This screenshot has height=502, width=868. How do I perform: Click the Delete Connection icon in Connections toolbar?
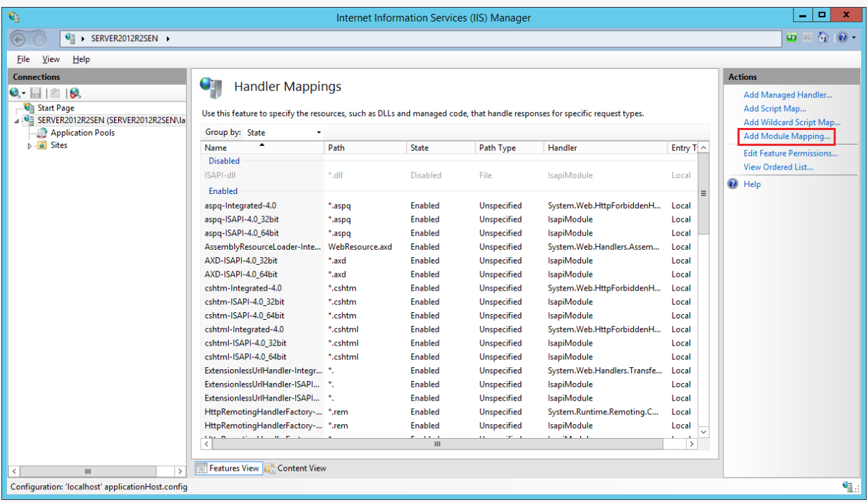click(75, 93)
